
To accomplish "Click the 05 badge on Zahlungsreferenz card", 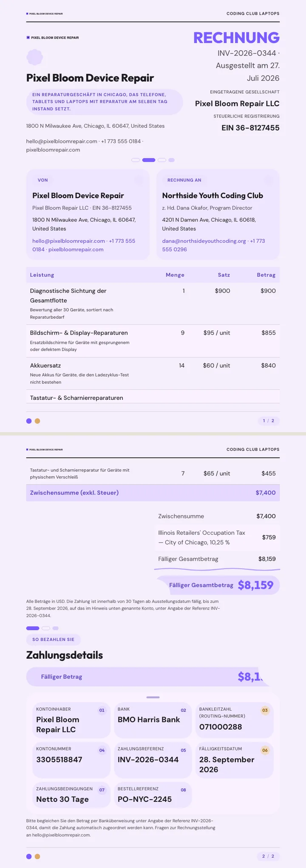I will pyautogui.click(x=183, y=750).
